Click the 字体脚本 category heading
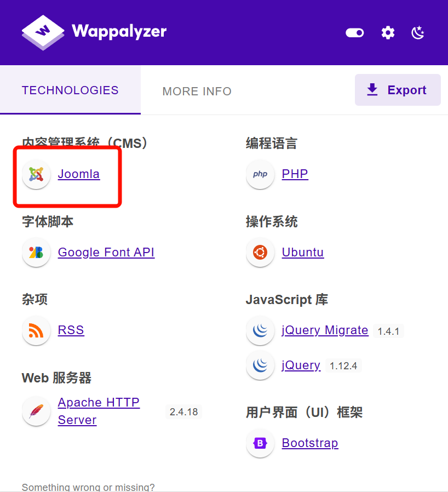Image resolution: width=448 pixels, height=492 pixels. click(x=47, y=221)
